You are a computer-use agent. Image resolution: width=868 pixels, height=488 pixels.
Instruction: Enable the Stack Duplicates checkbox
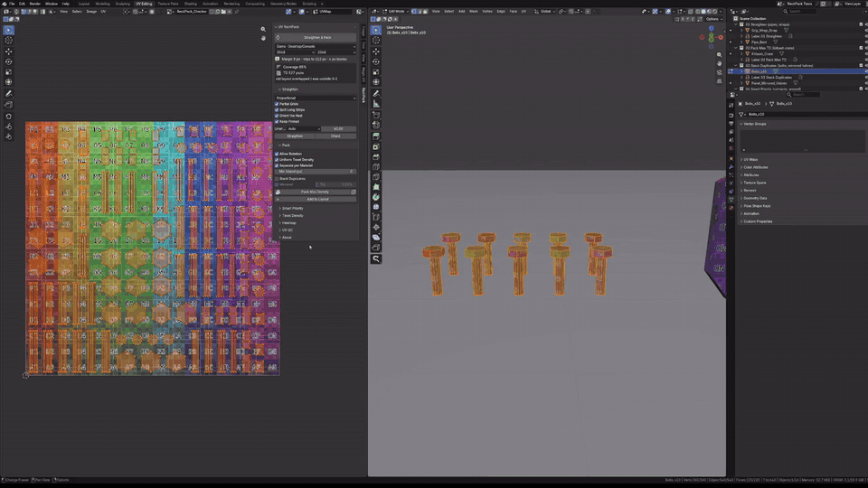pyautogui.click(x=277, y=179)
